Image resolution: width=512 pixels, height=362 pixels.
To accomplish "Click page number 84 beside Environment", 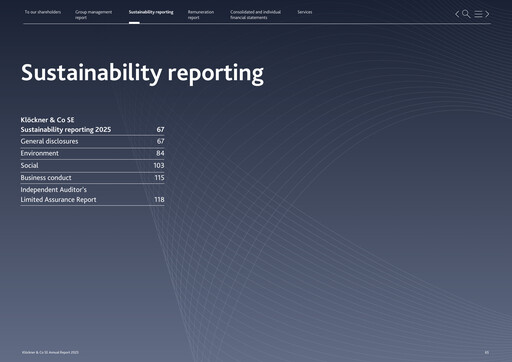I will pos(160,153).
